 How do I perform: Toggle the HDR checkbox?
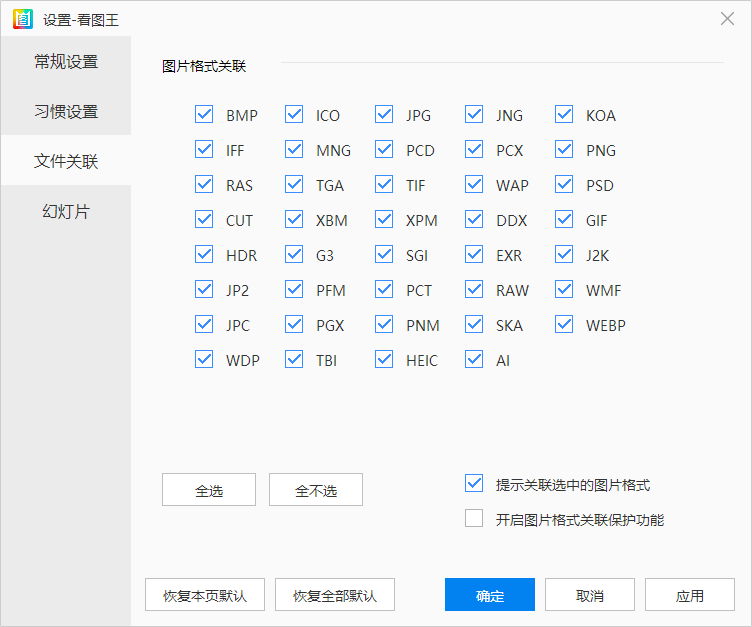coord(204,255)
